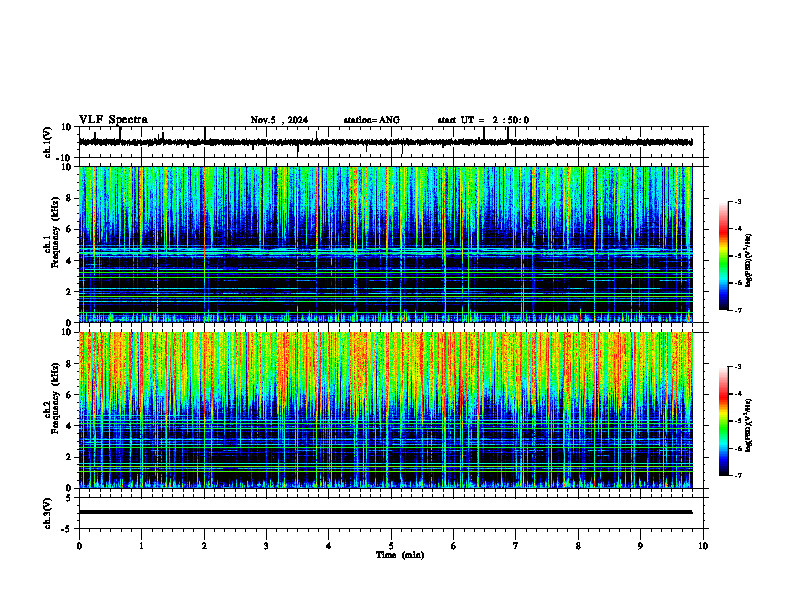The height and width of the screenshot is (612, 792).
Task: Click the "8" kHz tick on ch.1 frequency axis
Action: pos(69,198)
